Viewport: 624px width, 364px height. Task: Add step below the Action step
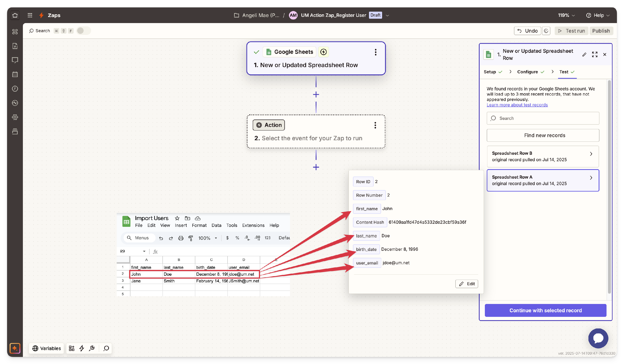pos(316,167)
